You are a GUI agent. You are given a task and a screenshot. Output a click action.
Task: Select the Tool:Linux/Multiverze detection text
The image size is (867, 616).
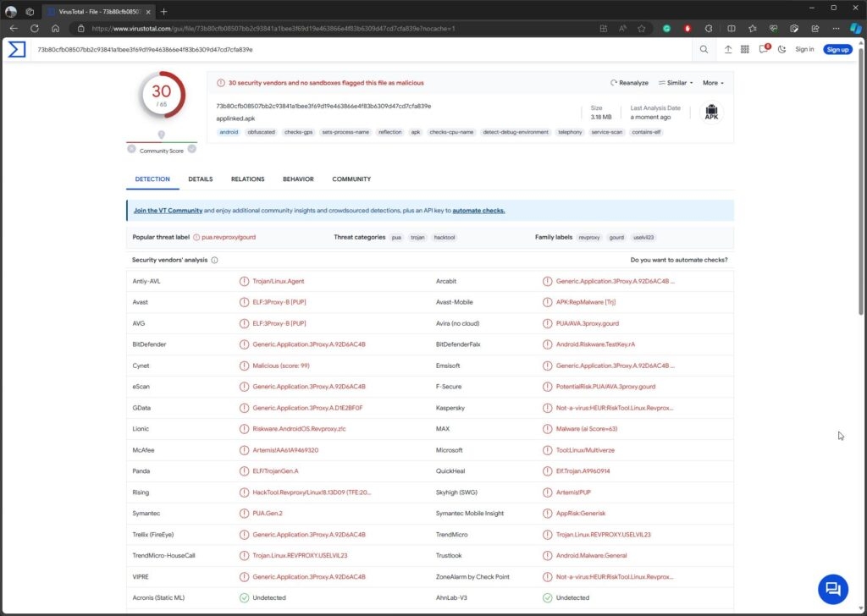585,450
